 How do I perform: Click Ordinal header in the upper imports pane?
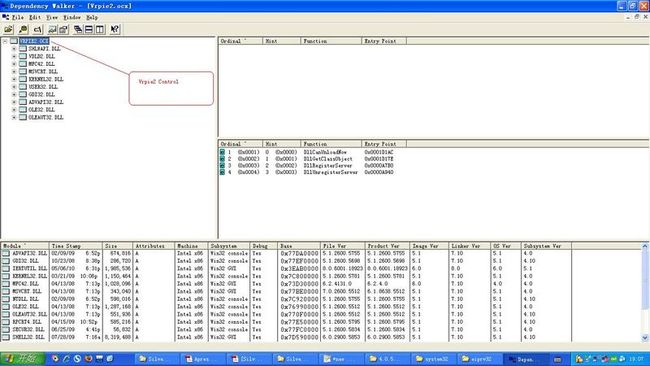coord(240,41)
